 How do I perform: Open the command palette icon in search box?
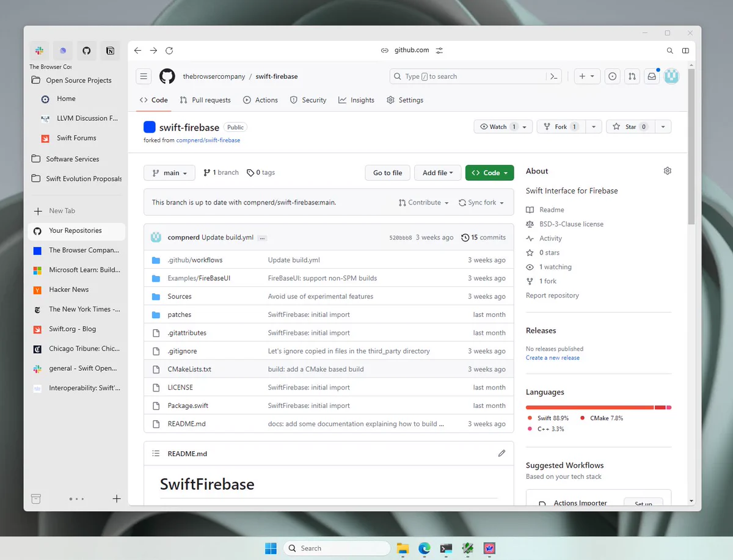[x=553, y=76]
